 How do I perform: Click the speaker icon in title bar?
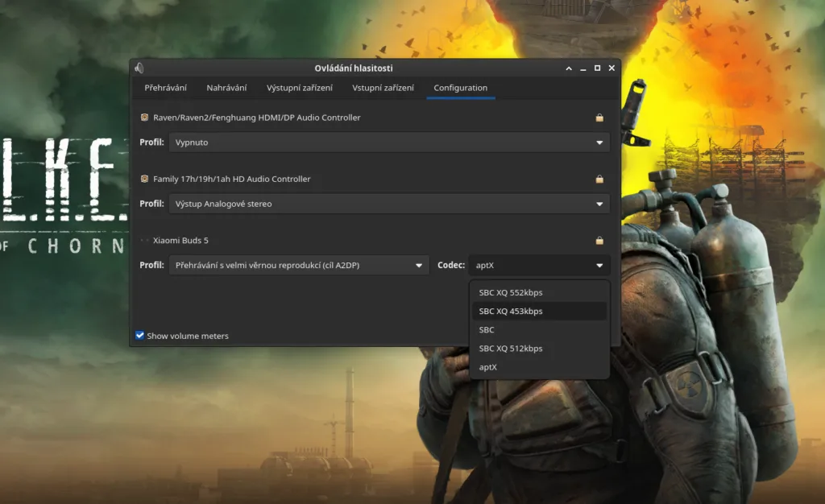(x=139, y=68)
